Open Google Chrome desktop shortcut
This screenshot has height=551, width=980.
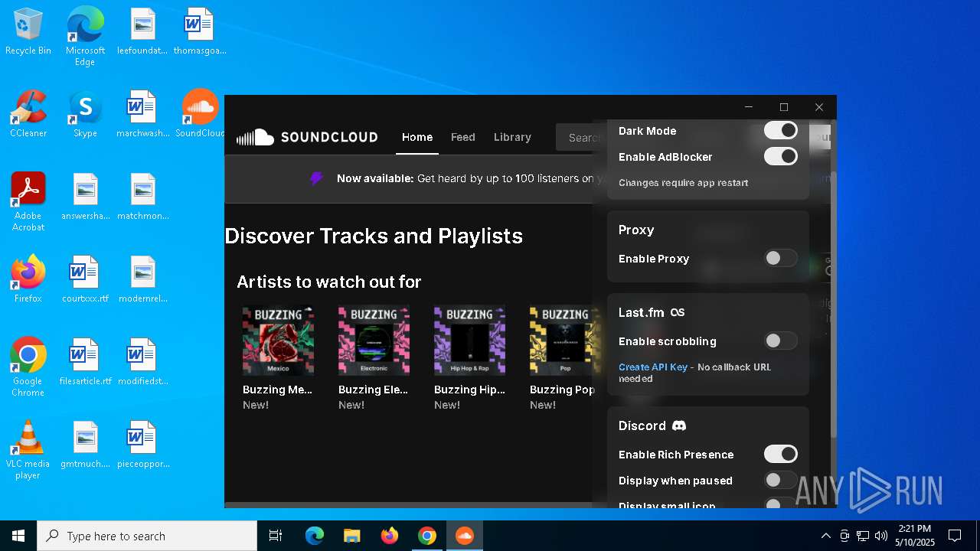pyautogui.click(x=28, y=367)
